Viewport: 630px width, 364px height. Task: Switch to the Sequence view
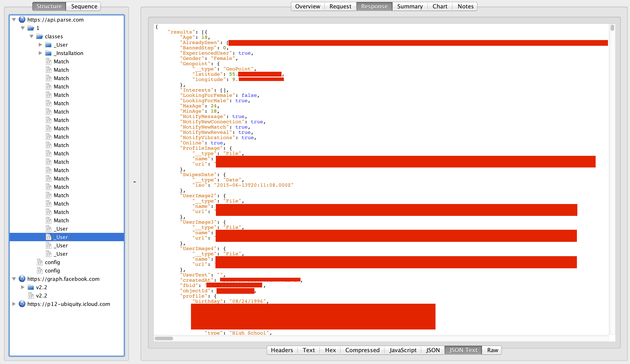click(x=84, y=6)
